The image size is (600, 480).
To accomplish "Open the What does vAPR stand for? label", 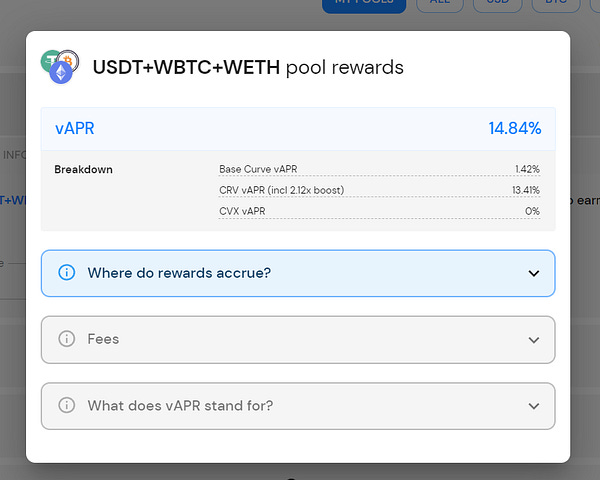I will [180, 405].
